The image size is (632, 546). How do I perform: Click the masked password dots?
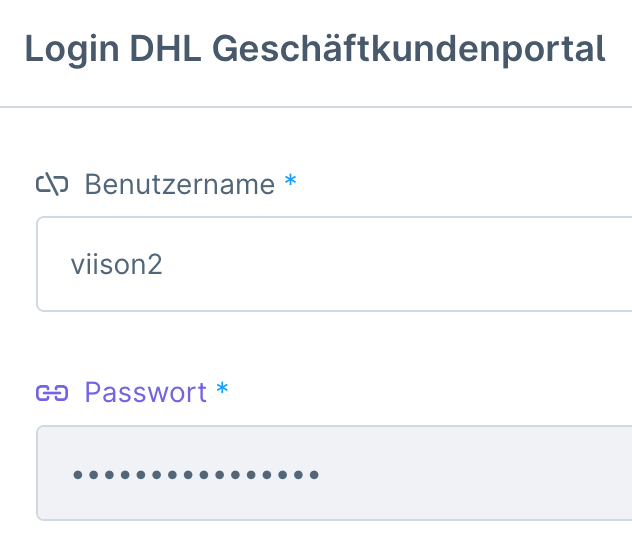(196, 475)
